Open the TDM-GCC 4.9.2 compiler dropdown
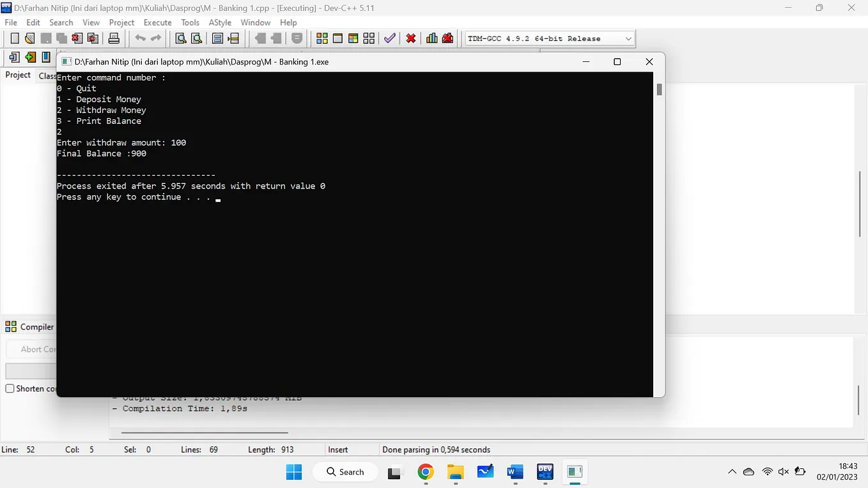Image resolution: width=868 pixels, height=488 pixels. click(550, 38)
